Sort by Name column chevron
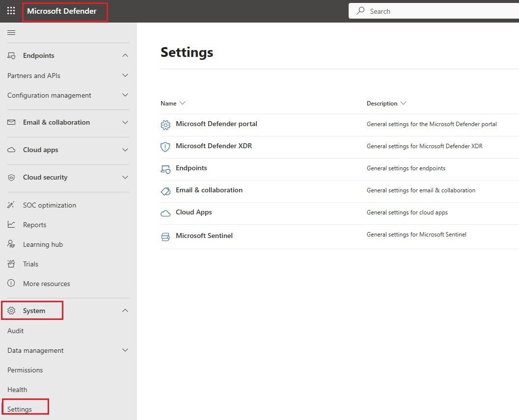Screen dimensions: 519x420 [182, 103]
